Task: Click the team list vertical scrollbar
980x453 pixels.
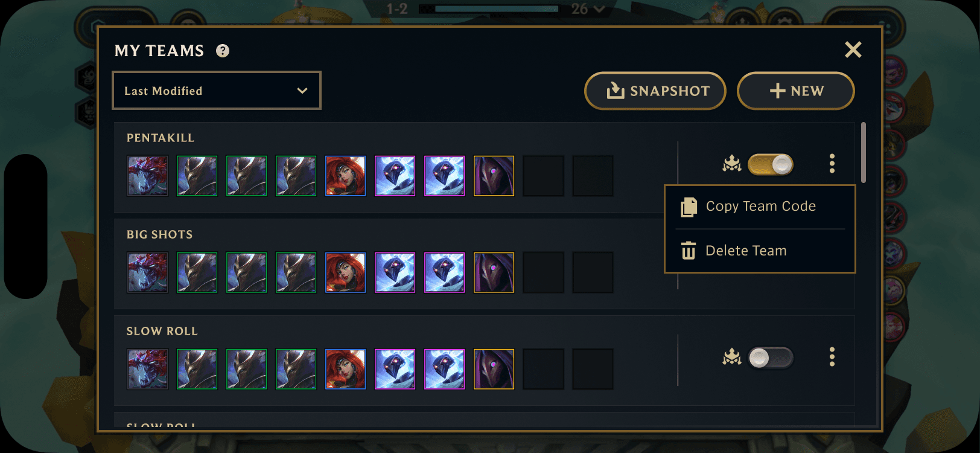Action: click(x=864, y=152)
